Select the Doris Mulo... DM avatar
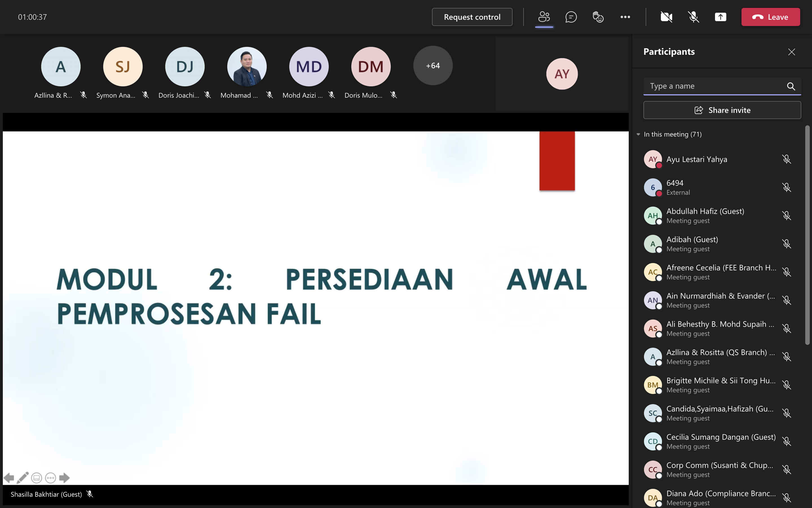The width and height of the screenshot is (812, 508). (371, 67)
